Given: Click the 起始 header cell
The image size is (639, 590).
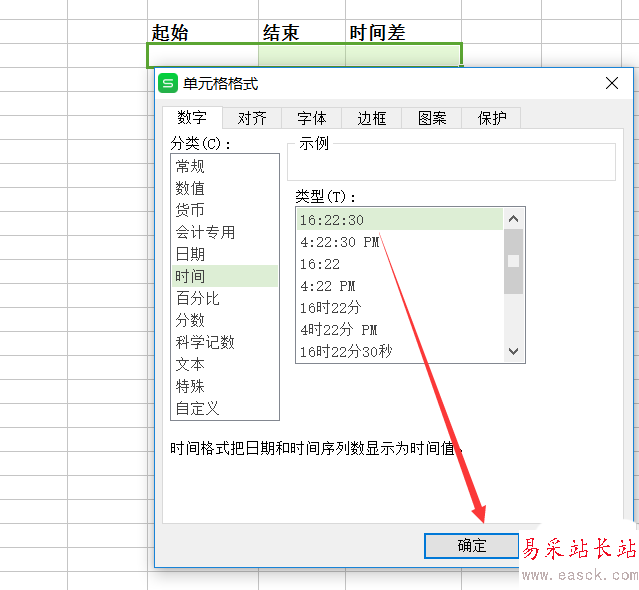Looking at the screenshot, I should [x=203, y=32].
